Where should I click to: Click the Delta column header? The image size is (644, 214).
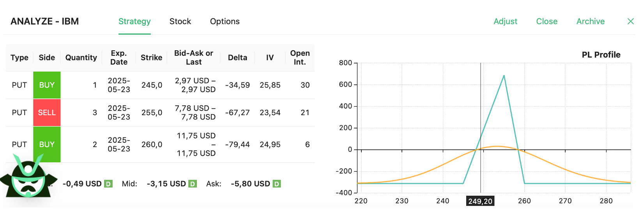pyautogui.click(x=237, y=58)
